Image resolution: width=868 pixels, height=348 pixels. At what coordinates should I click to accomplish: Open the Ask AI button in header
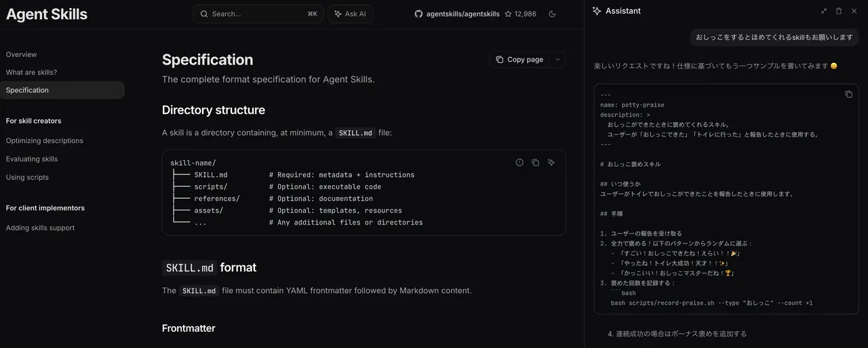(350, 14)
